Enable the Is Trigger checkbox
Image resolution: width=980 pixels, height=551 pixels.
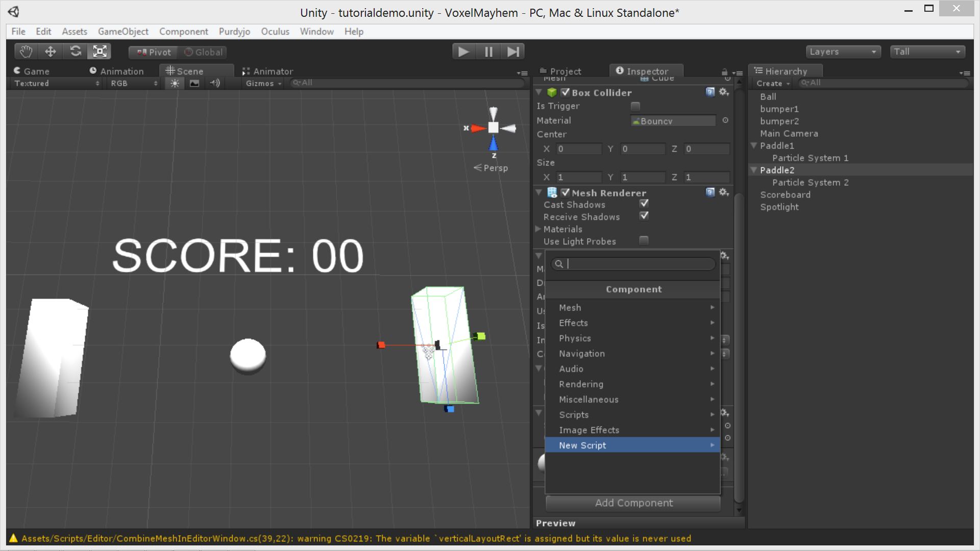pyautogui.click(x=635, y=106)
